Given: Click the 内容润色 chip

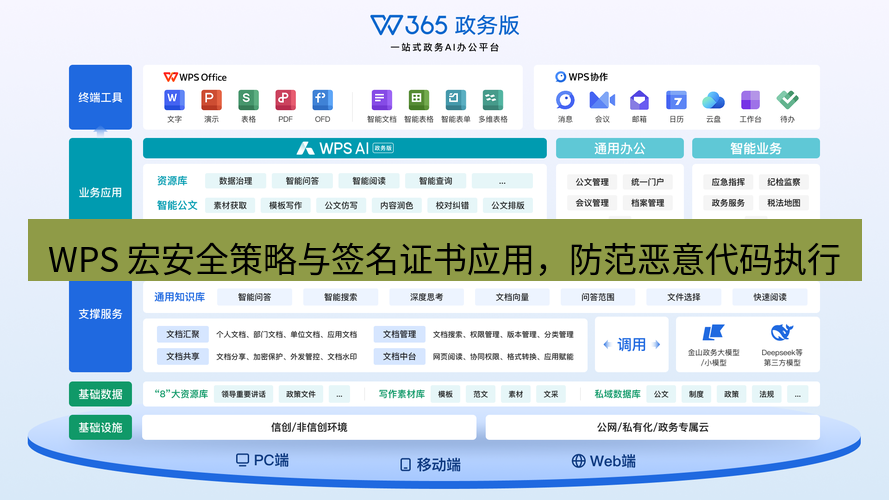Looking at the screenshot, I should click(396, 205).
